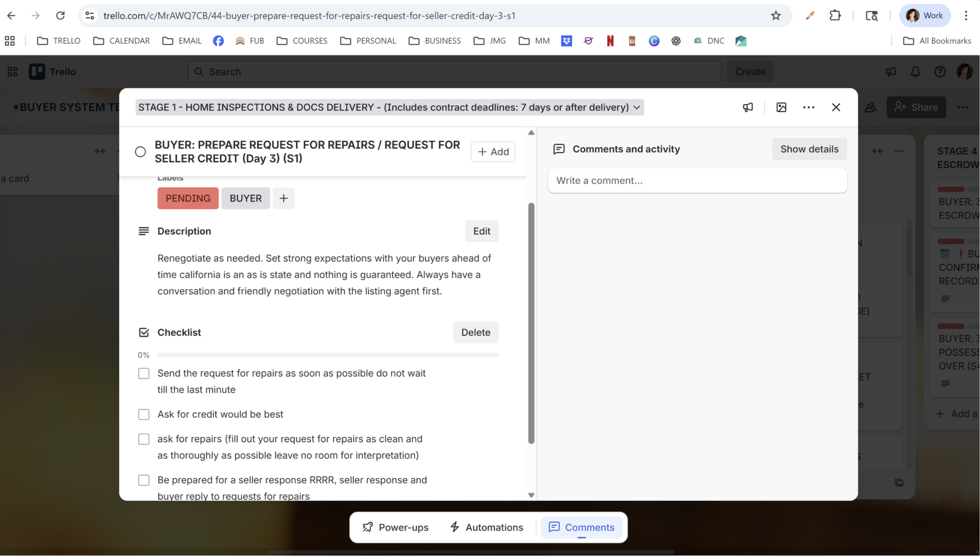Bookmark this page with the star icon
Image resolution: width=980 pixels, height=556 pixels.
coord(775,15)
